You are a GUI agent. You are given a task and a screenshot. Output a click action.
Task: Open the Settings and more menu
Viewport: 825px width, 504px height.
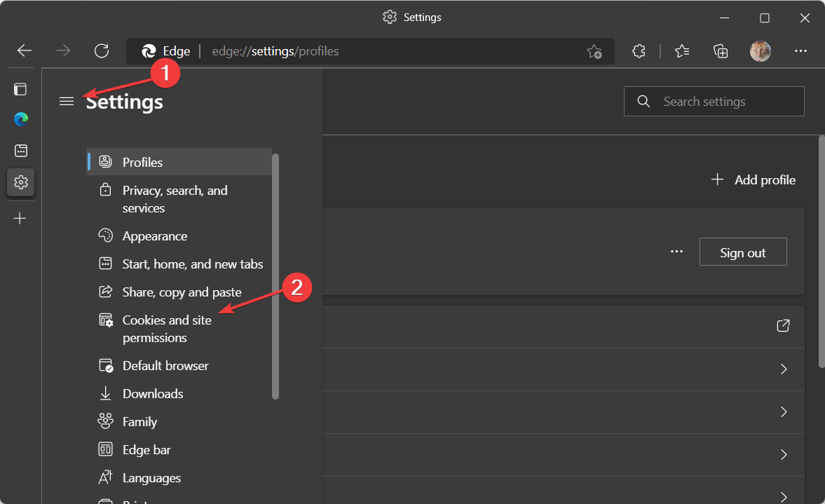click(800, 51)
